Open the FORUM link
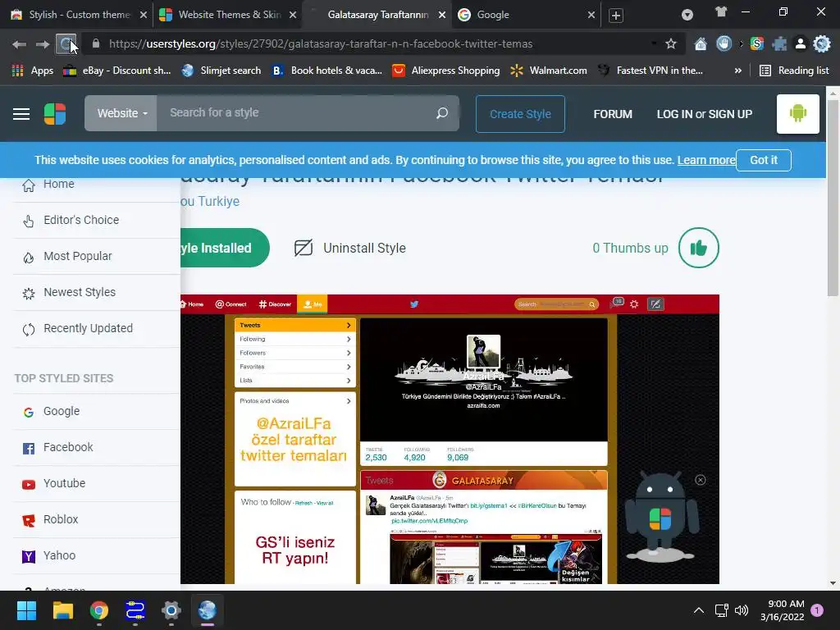Screen dimensions: 840x630 pyautogui.click(x=613, y=114)
